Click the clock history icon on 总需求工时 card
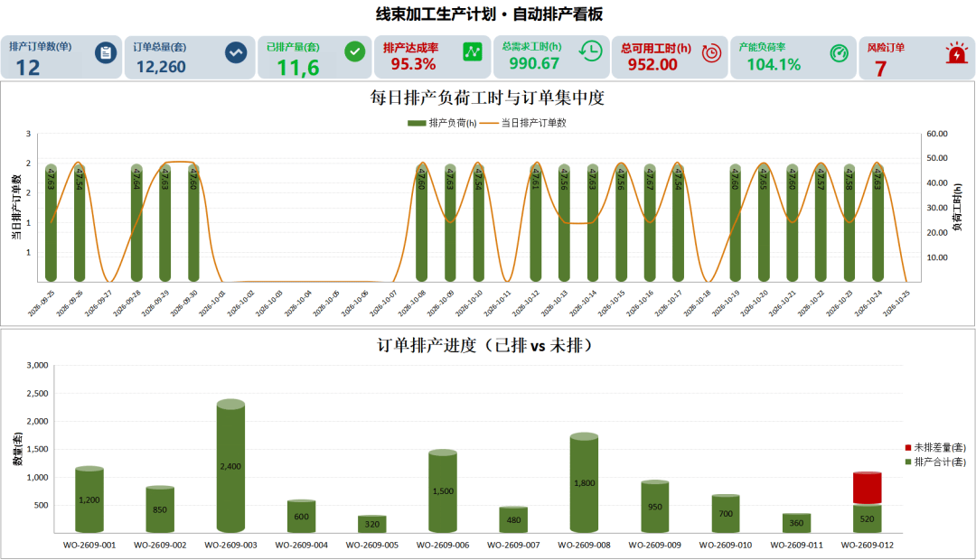Viewport: 976px width, 560px height. [591, 51]
